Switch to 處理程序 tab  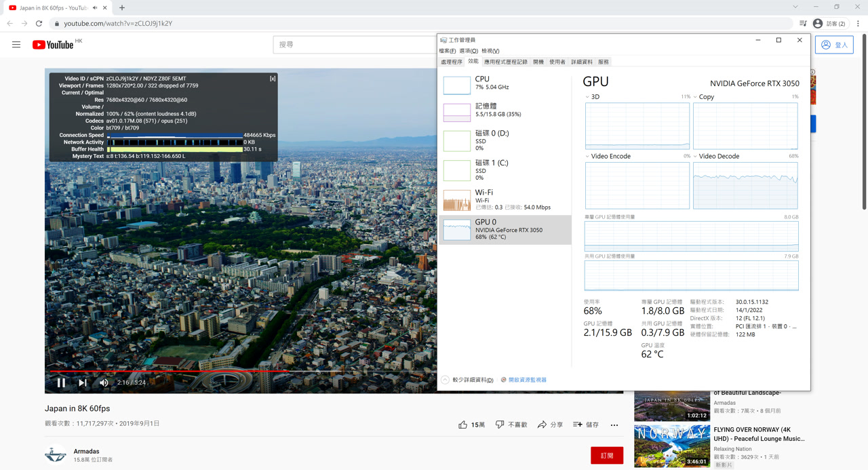click(x=452, y=62)
